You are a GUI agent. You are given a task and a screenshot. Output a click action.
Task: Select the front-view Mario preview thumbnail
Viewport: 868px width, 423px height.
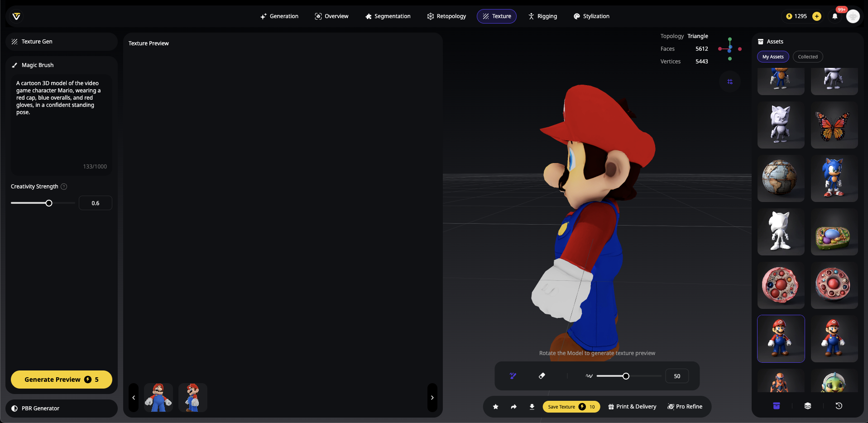click(x=158, y=398)
